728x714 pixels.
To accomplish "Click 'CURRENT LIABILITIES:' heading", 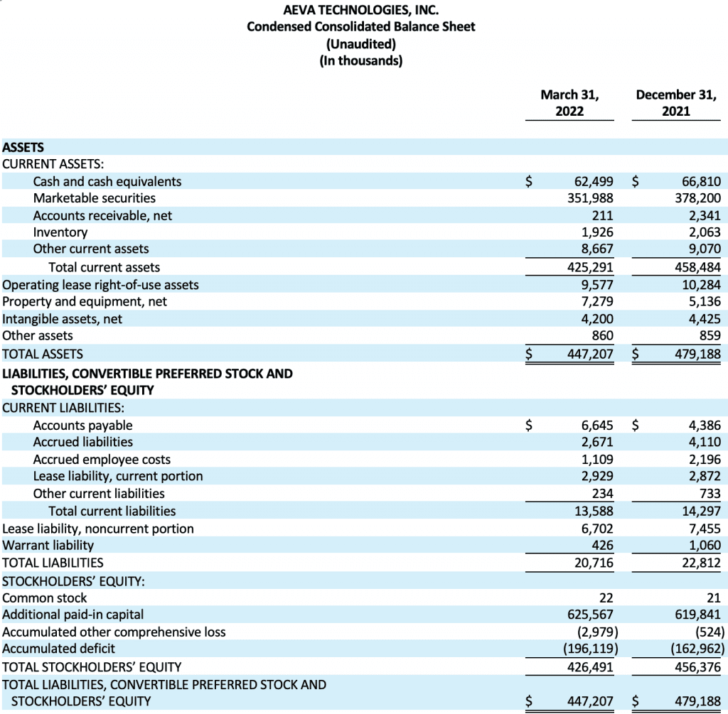I will tap(63, 409).
